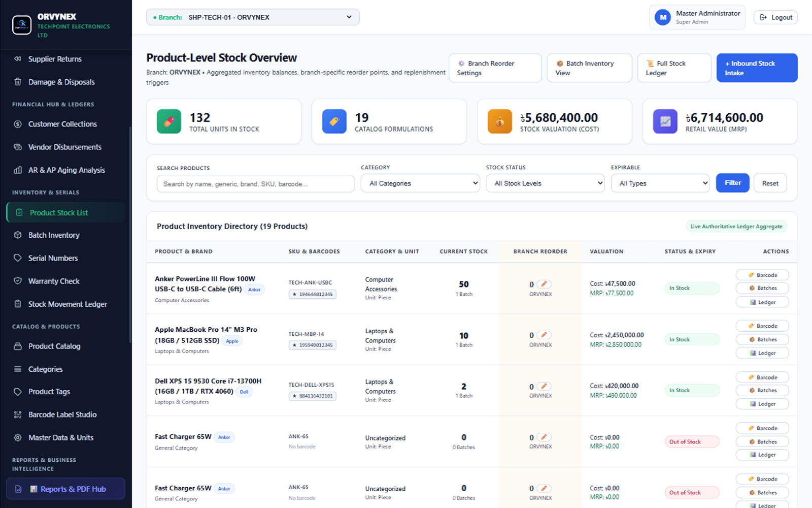812x508 pixels.
Task: Navigate to Reports & PDF Hub
Action: pyautogui.click(x=65, y=489)
